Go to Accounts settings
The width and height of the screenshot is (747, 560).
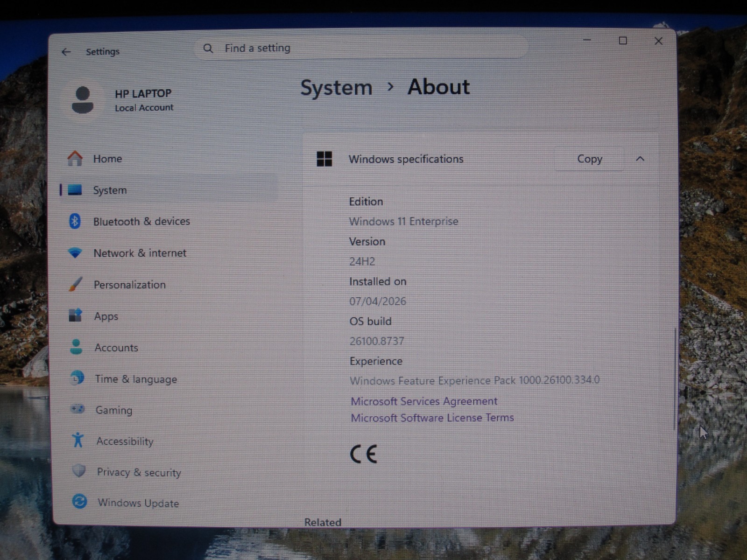click(168, 348)
